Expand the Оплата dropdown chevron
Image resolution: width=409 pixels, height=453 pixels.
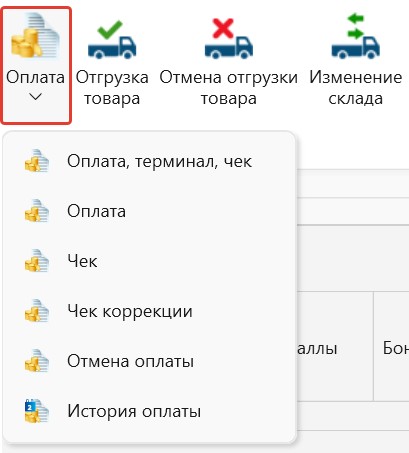click(x=35, y=97)
